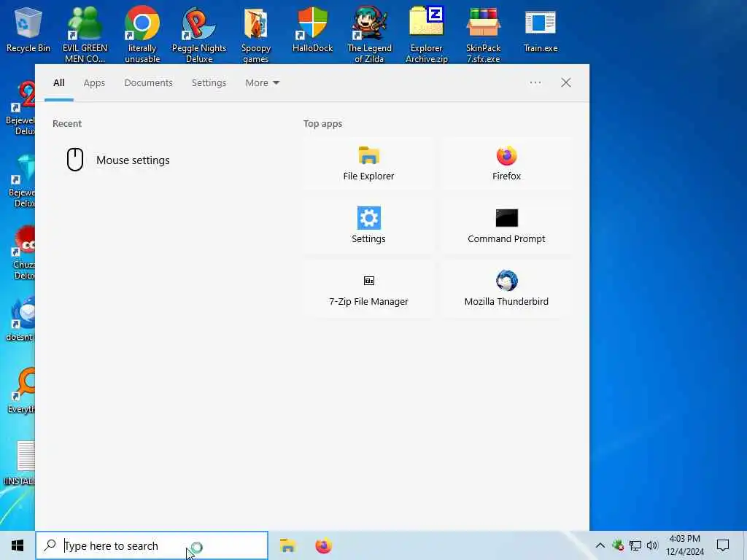
Task: Click the Windows Start button
Action: pyautogui.click(x=18, y=545)
